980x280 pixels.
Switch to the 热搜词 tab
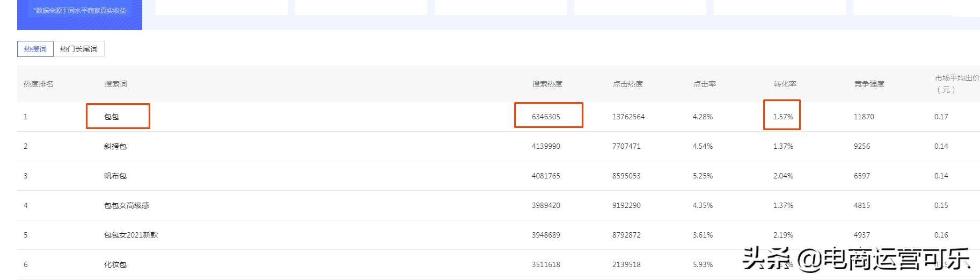35,49
